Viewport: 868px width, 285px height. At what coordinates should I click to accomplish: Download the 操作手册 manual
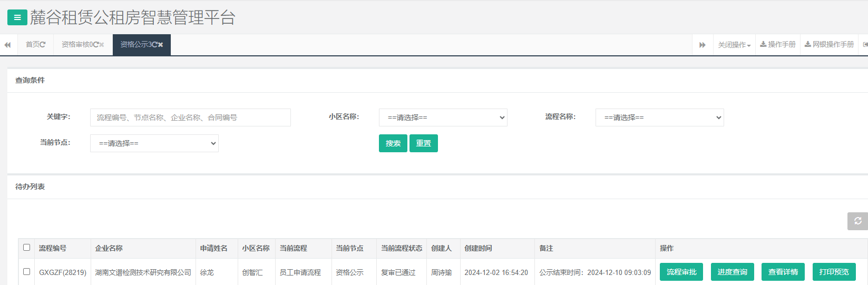coord(778,45)
